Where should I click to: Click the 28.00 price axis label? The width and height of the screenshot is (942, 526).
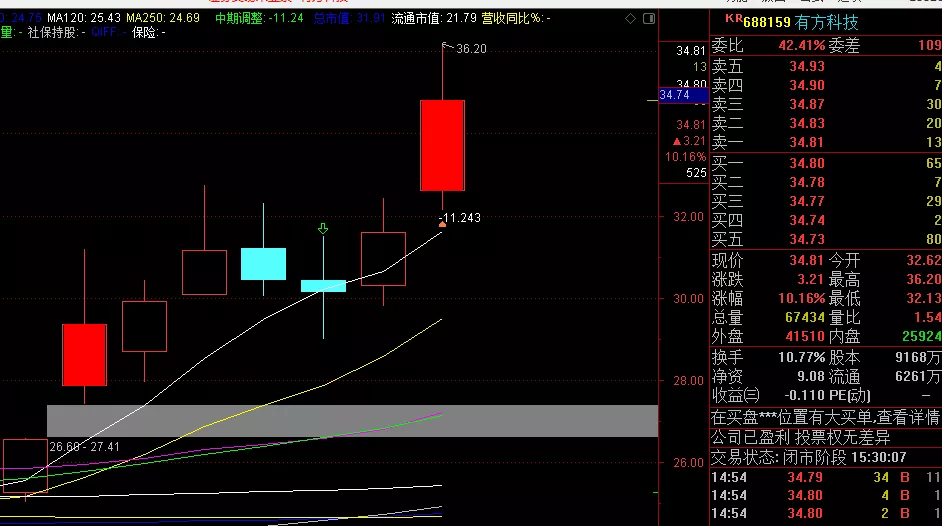[x=688, y=381]
